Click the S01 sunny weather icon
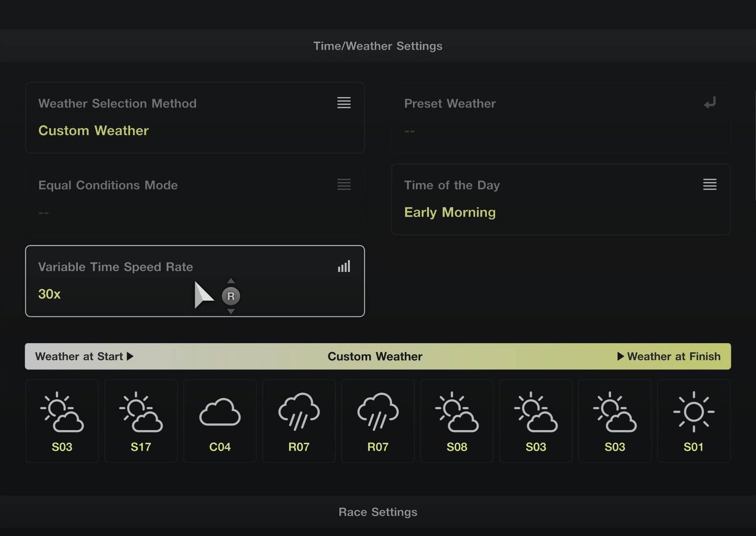This screenshot has height=536, width=756. (693, 412)
